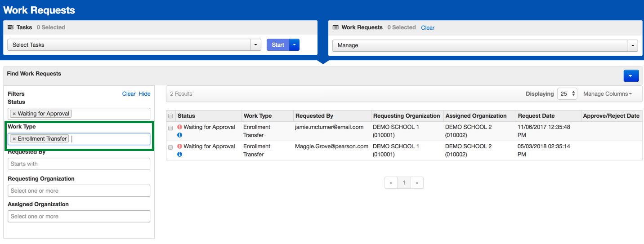This screenshot has width=644, height=244.
Task: Remove the Waiting for Approval status filter tag
Action: 14,114
